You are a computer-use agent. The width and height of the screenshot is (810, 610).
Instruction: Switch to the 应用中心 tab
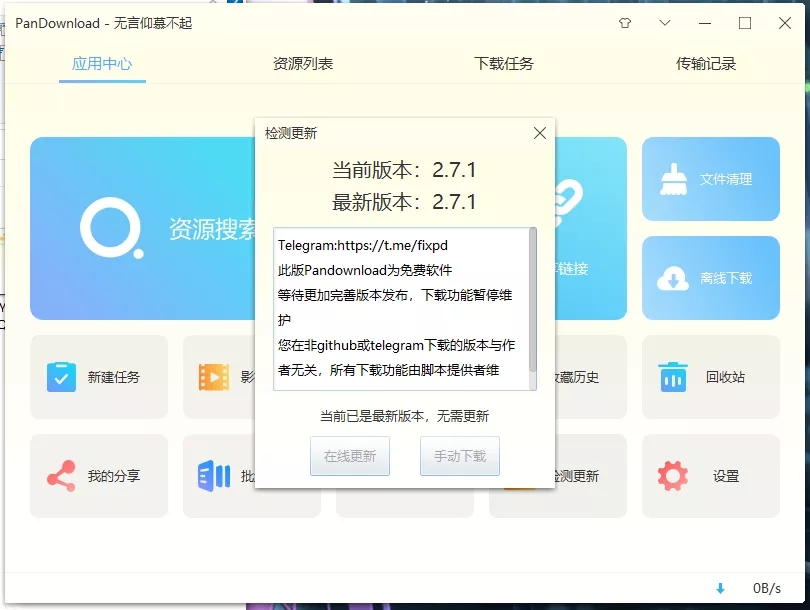coord(102,64)
